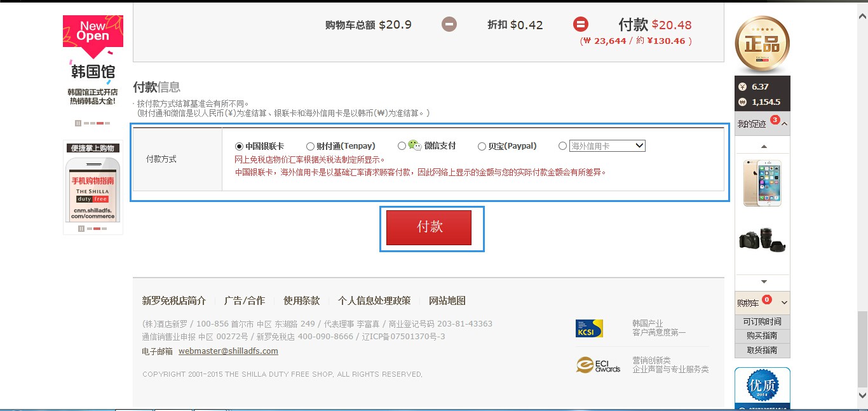Select the 贝宝(Paypal) payment radio button
The height and width of the screenshot is (411, 868).
click(x=482, y=146)
